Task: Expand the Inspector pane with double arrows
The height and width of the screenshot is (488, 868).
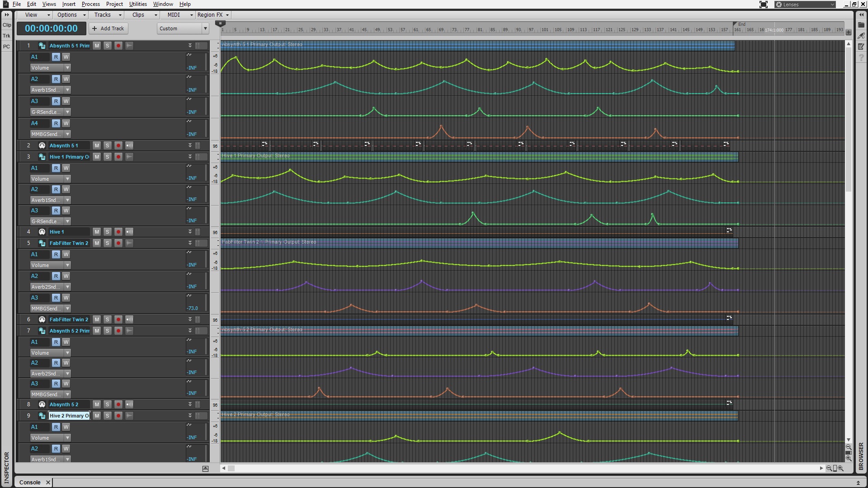Action: pos(7,14)
